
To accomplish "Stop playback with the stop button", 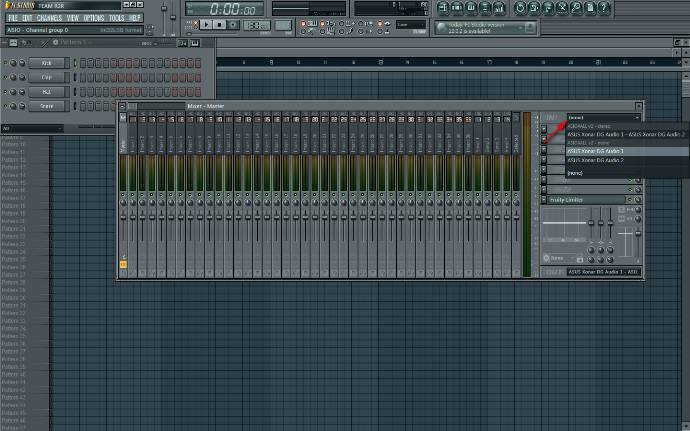I will coord(219,25).
